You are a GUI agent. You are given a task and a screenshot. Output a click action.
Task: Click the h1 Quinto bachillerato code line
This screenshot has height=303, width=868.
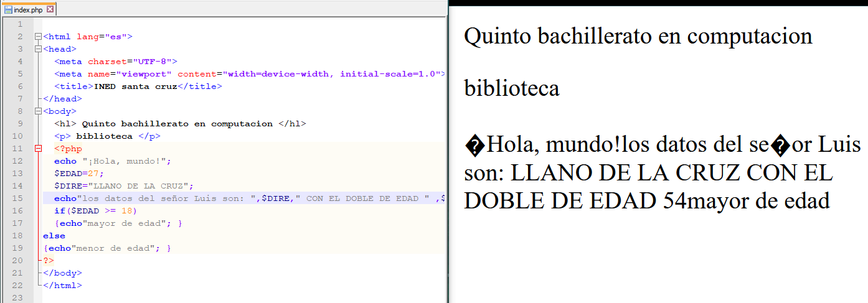tap(180, 124)
